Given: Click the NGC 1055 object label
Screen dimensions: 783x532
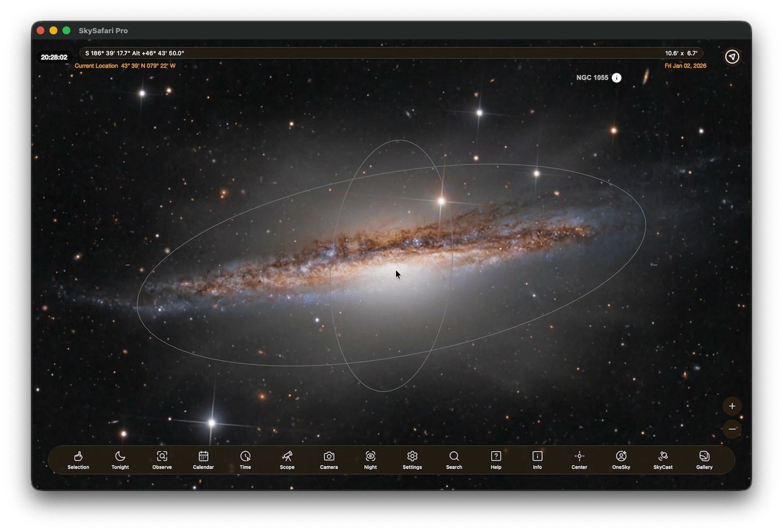Looking at the screenshot, I should tap(592, 78).
